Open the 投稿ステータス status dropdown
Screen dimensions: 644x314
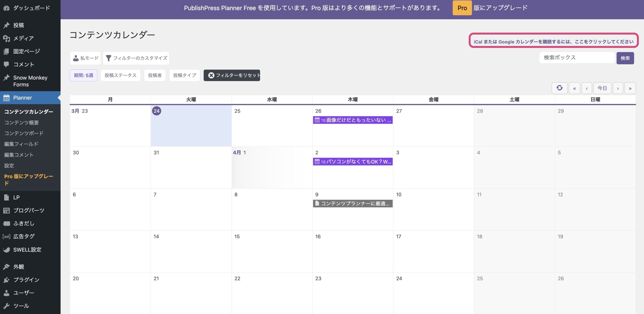(x=120, y=75)
